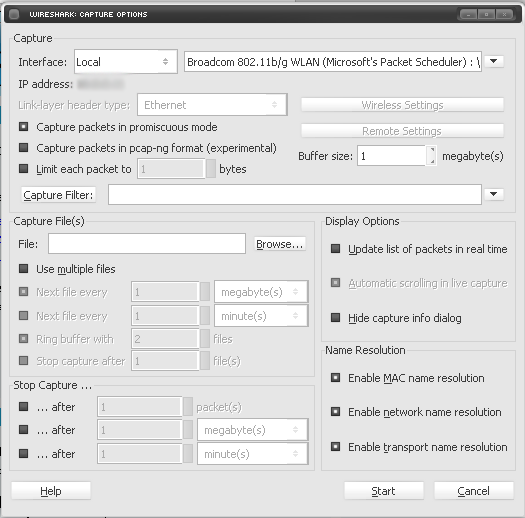Toggle Enable network name resolution

[335, 412]
